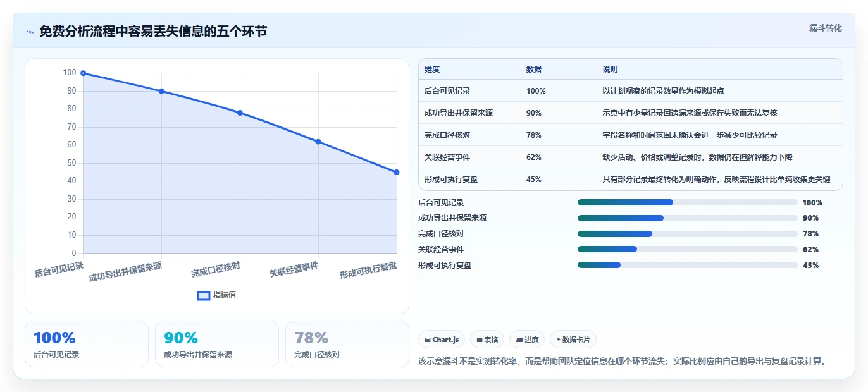Click the chart data point at 90

[161, 91]
